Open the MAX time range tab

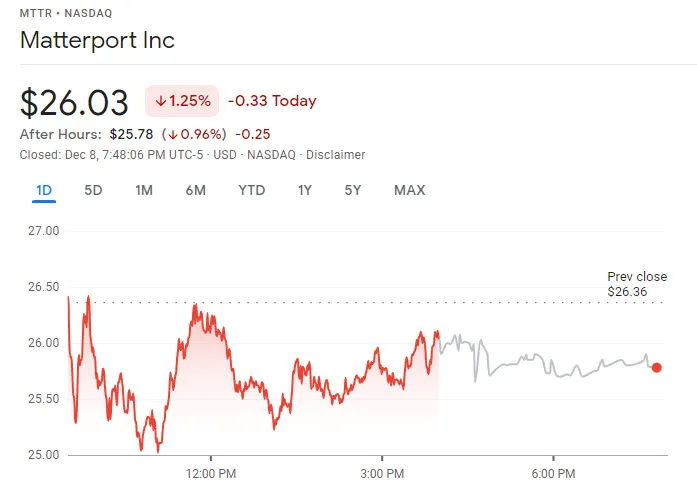click(x=409, y=190)
